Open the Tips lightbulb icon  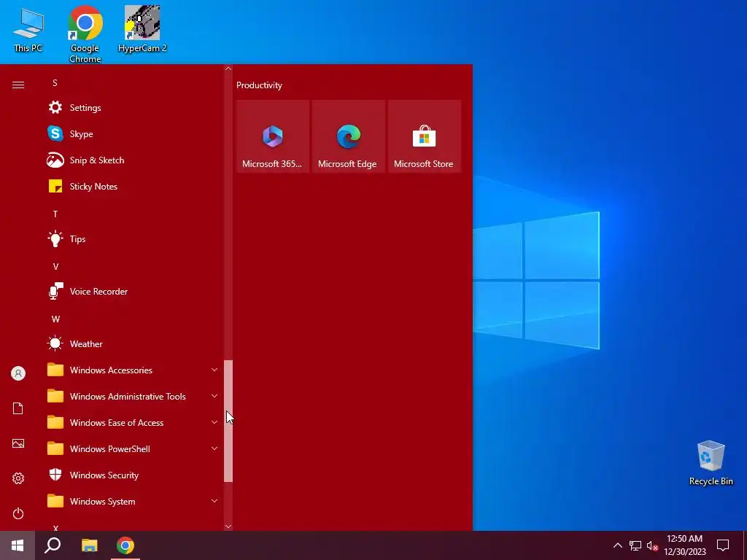pos(55,238)
